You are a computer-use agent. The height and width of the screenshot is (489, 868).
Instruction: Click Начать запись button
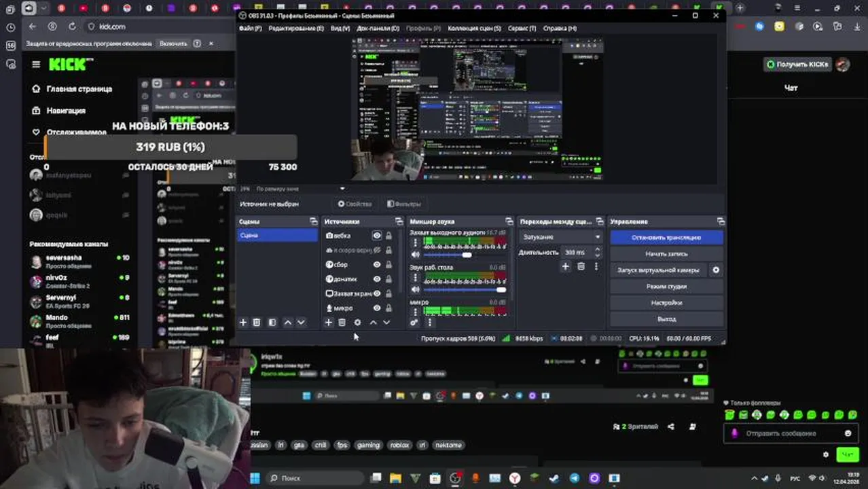[666, 254]
